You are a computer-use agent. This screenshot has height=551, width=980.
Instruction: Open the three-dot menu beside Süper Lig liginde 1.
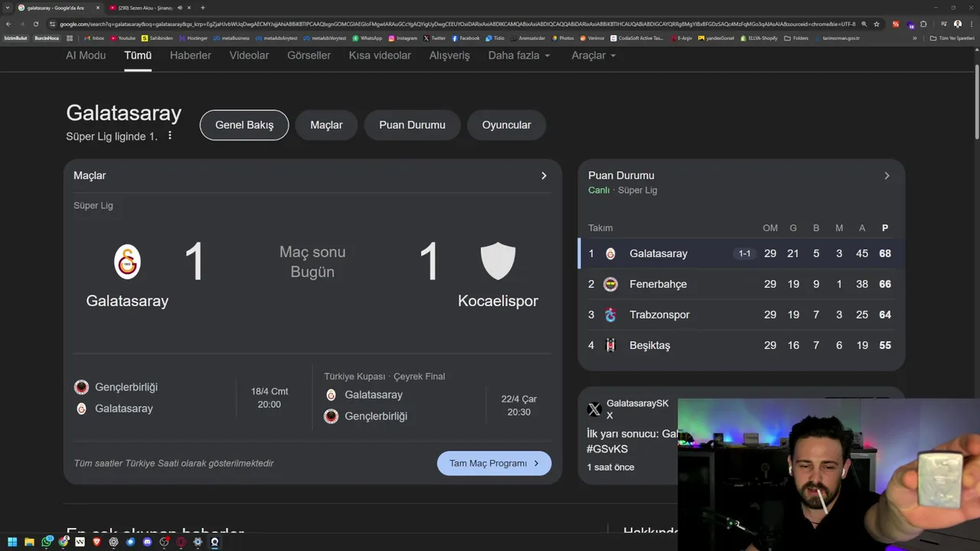(x=170, y=136)
